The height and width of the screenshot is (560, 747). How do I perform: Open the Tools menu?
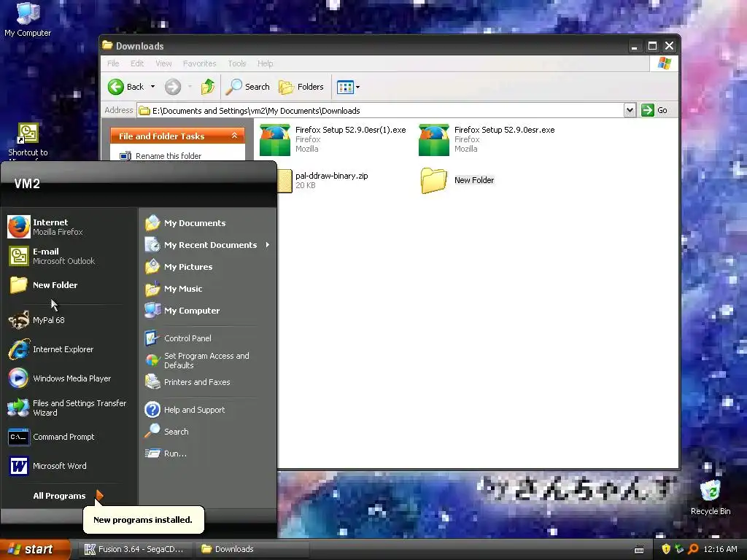click(x=237, y=63)
